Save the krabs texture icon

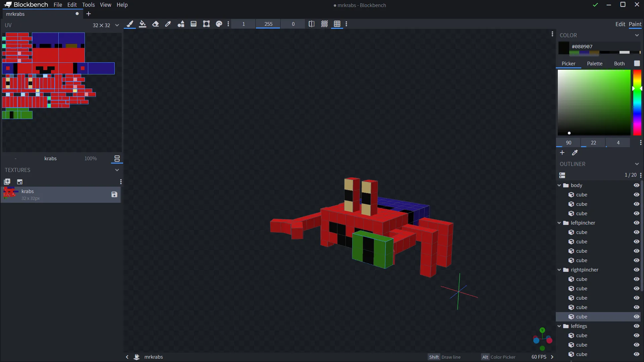114,194
